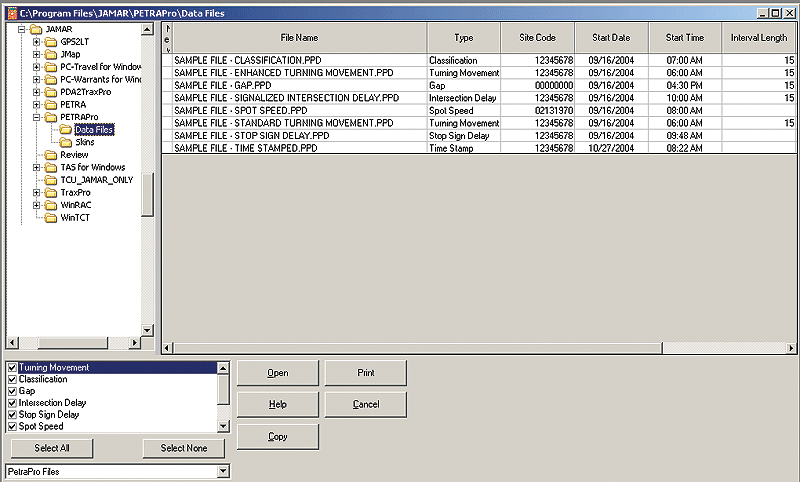Expand the TraxPro tree node
This screenshot has width=800, height=482.
tap(36, 192)
